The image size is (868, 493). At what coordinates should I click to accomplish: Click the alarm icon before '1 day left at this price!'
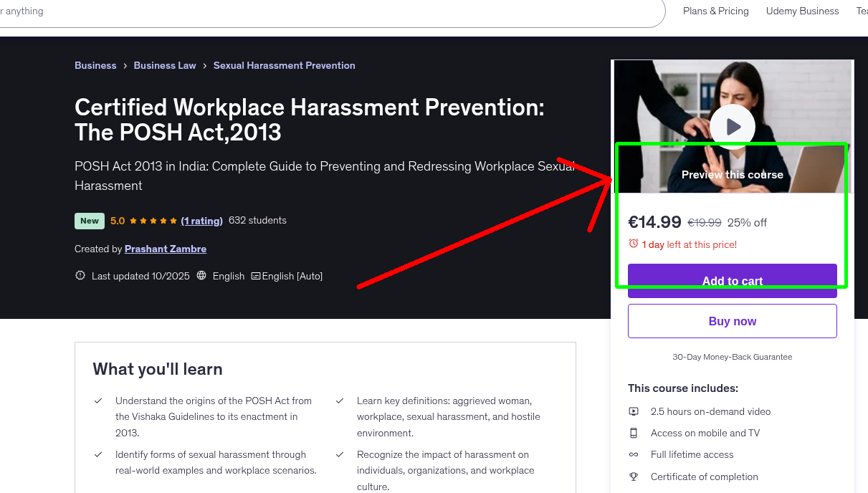click(x=633, y=244)
